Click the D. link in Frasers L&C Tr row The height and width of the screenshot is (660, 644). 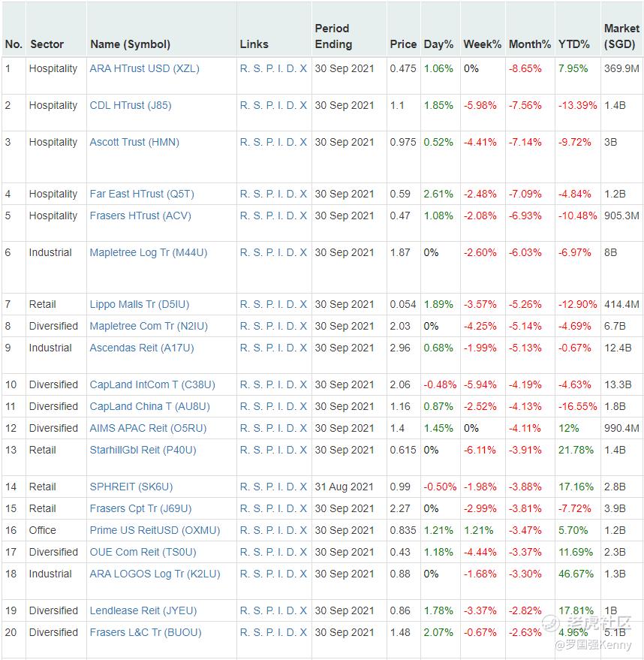[x=291, y=632]
